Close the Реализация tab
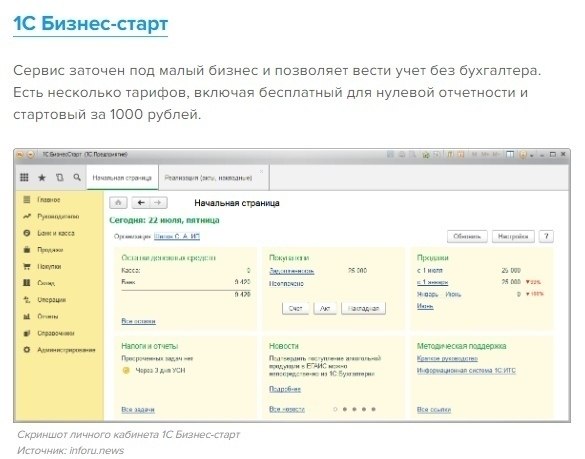Image resolution: width=585 pixels, height=459 pixels. (262, 171)
